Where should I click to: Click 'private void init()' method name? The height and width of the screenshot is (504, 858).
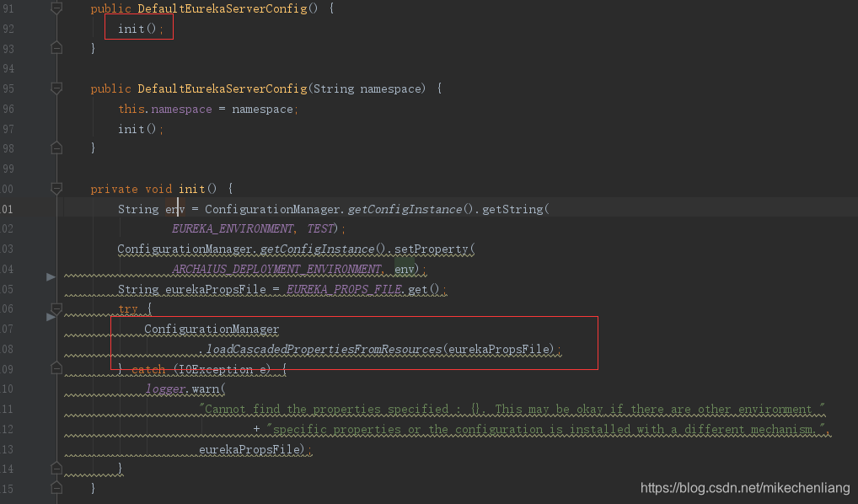pyautogui.click(x=191, y=189)
